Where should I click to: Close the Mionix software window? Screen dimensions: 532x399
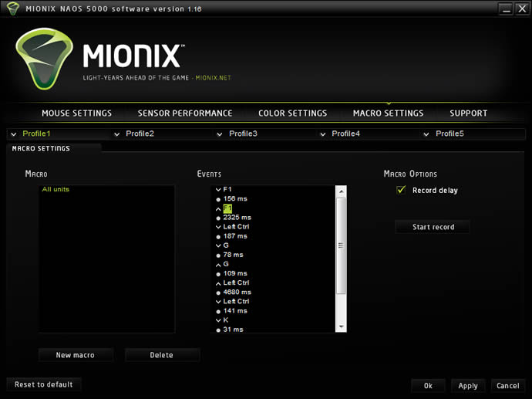point(522,8)
